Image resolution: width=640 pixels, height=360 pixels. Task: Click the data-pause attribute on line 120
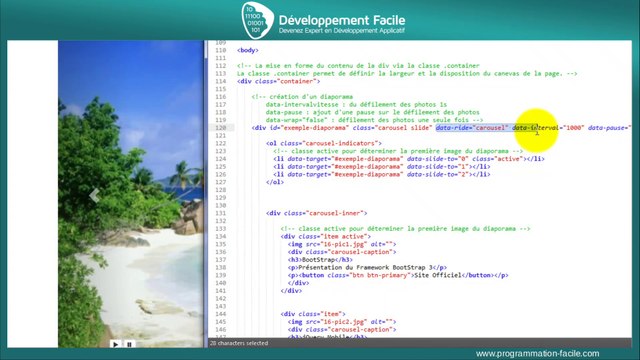pos(610,128)
